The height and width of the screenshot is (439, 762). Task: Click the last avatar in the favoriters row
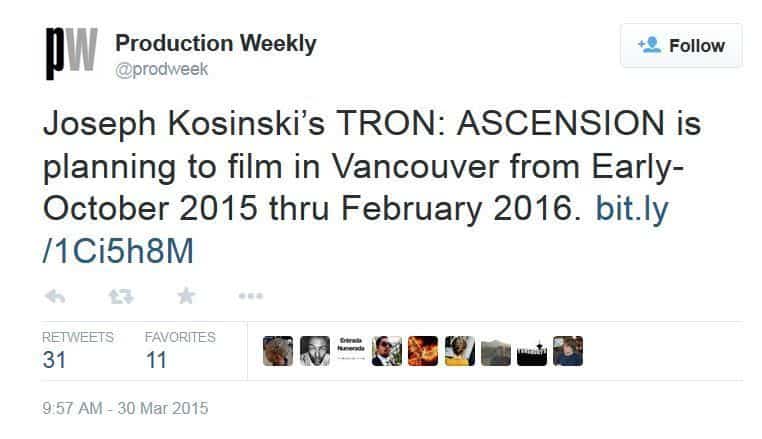click(x=567, y=351)
